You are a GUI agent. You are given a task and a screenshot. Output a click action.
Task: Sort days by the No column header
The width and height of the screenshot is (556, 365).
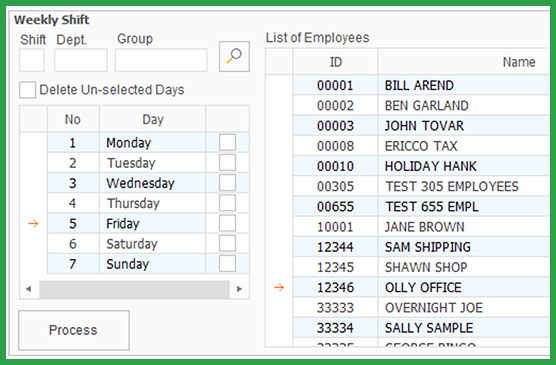(73, 119)
